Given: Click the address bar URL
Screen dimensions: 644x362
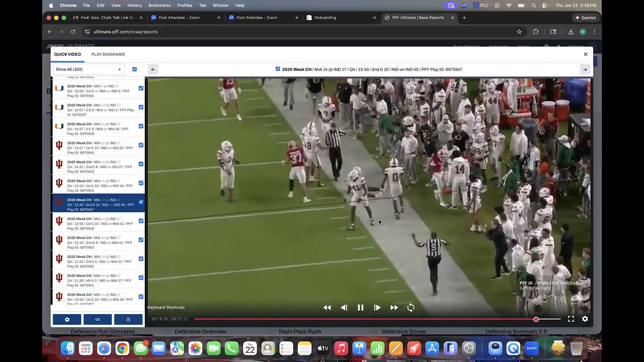Looking at the screenshot, I should [x=126, y=32].
